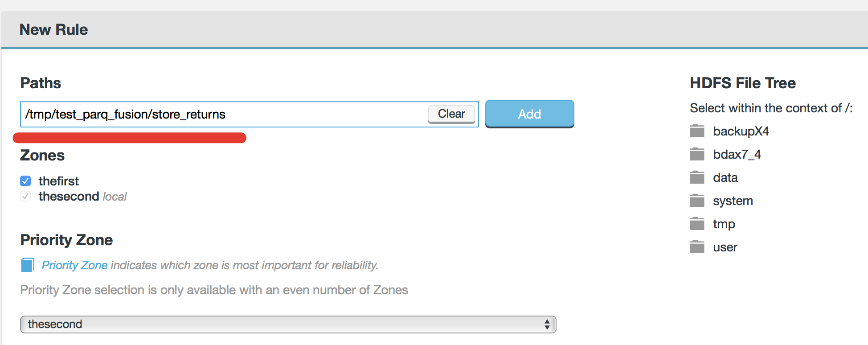Click the data folder icon
Screen dimensions: 868x345
click(x=697, y=177)
